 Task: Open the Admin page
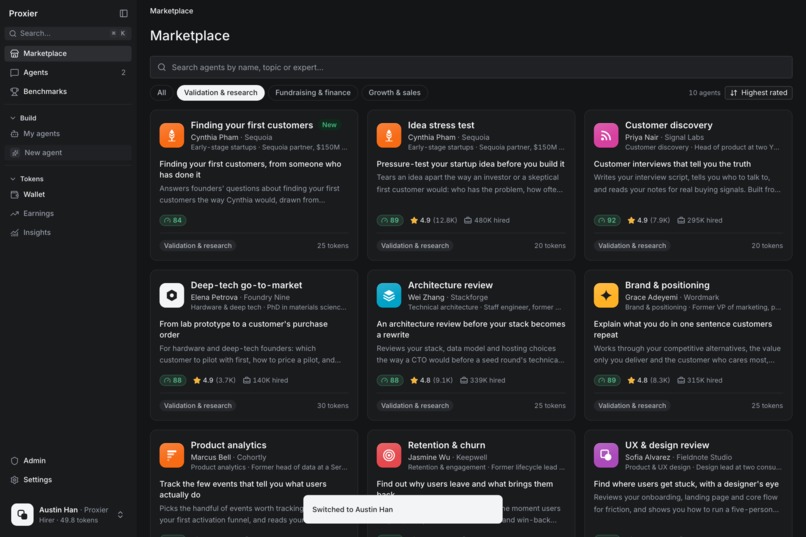(68, 461)
